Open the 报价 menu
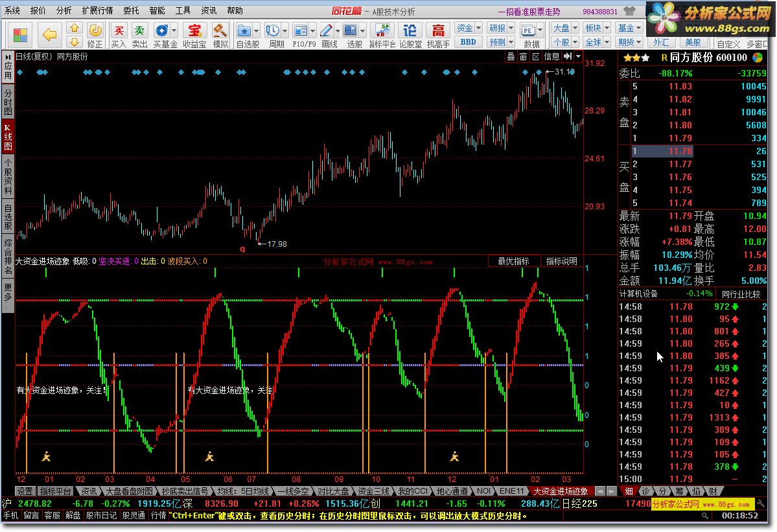777x532 pixels. click(x=38, y=10)
